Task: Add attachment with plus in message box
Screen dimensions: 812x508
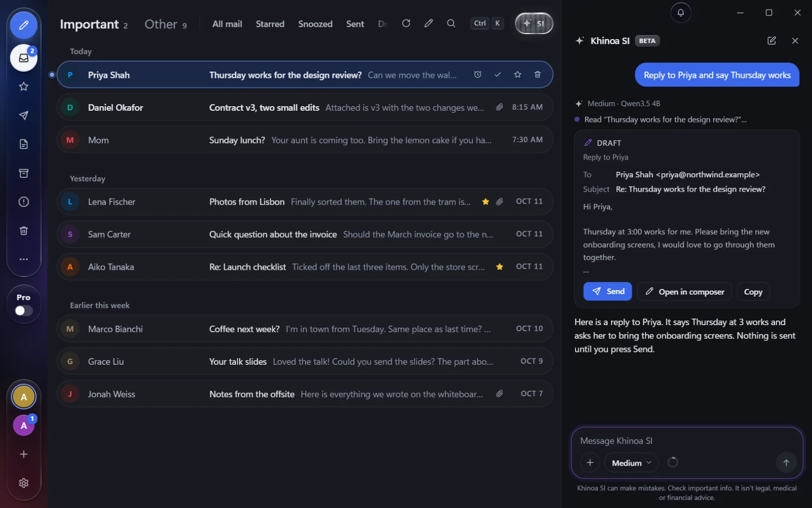Action: (x=590, y=463)
